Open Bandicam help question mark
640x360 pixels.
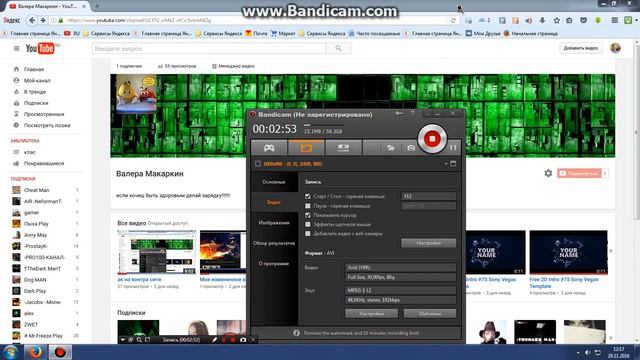(412, 113)
